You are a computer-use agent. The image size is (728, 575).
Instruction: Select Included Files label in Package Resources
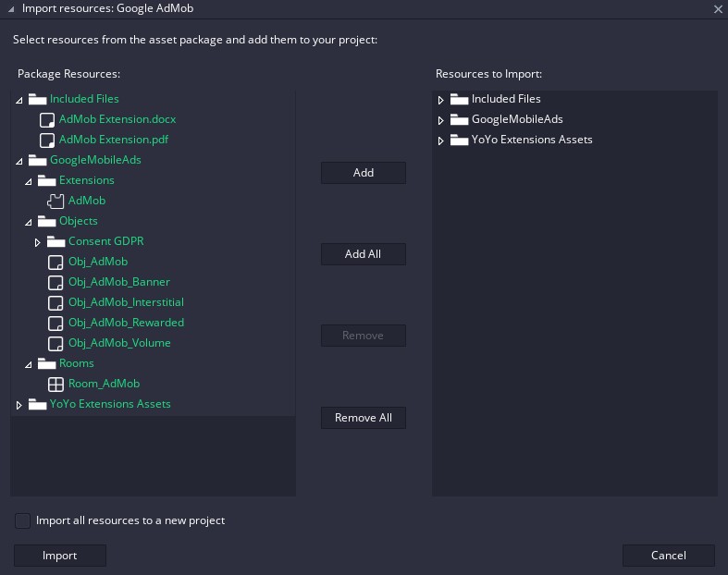[84, 99]
